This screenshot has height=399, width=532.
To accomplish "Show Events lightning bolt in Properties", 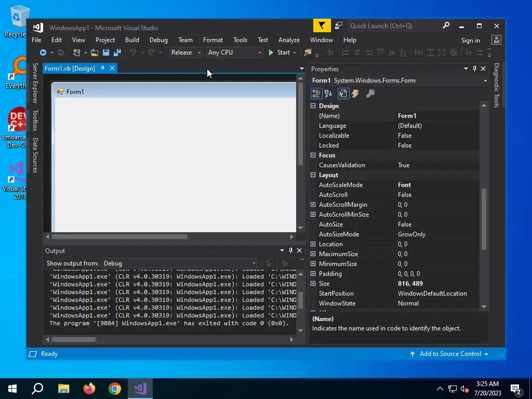I will pyautogui.click(x=355, y=94).
